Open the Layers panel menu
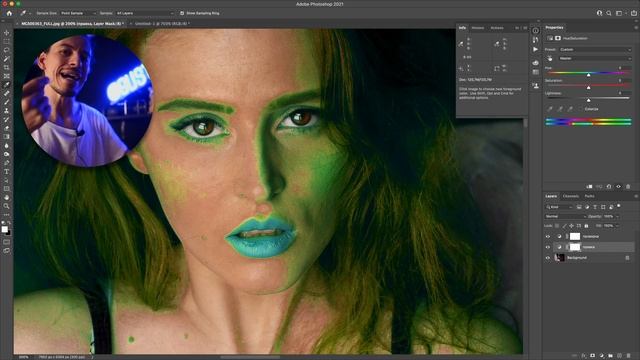Screen dimensions: 640x360 (x=636, y=196)
